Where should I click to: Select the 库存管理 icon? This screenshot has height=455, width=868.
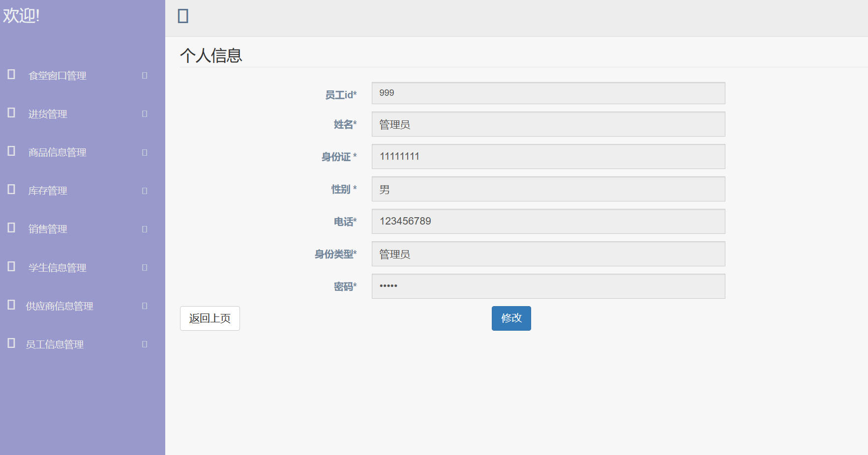pos(10,190)
